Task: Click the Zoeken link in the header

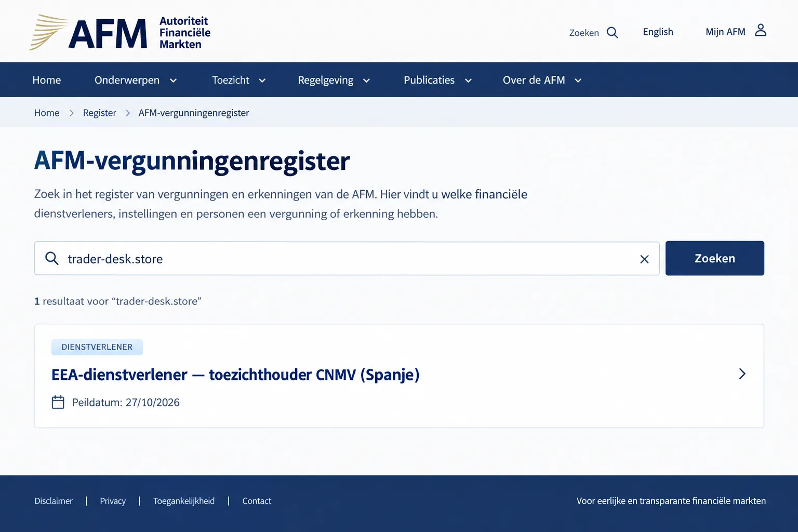Action: tap(584, 33)
